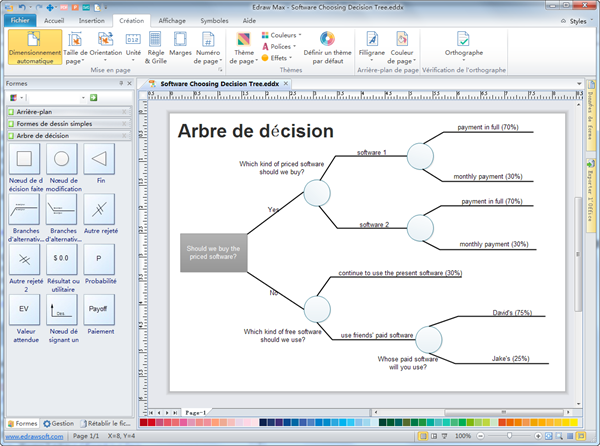Switch to the Affichage ribbon tab

tap(172, 19)
